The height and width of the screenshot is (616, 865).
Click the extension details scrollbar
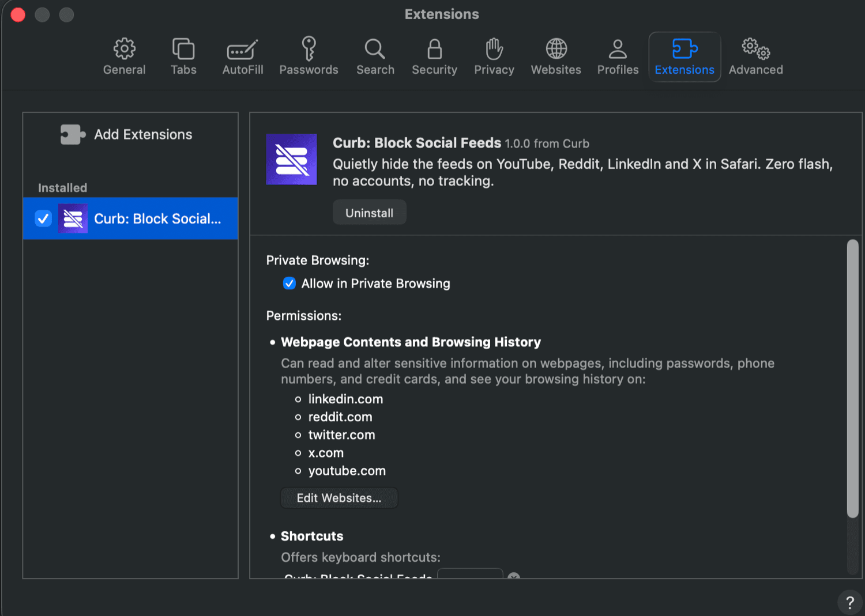(x=852, y=379)
